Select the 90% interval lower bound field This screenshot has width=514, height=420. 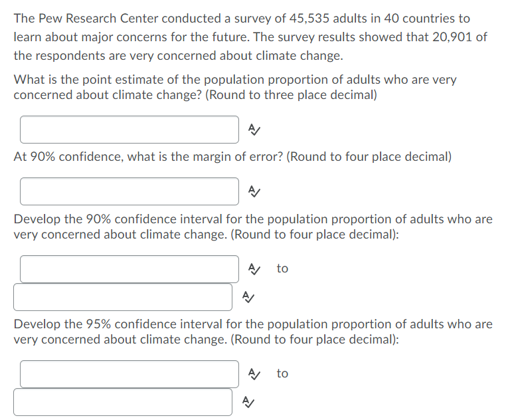click(129, 269)
